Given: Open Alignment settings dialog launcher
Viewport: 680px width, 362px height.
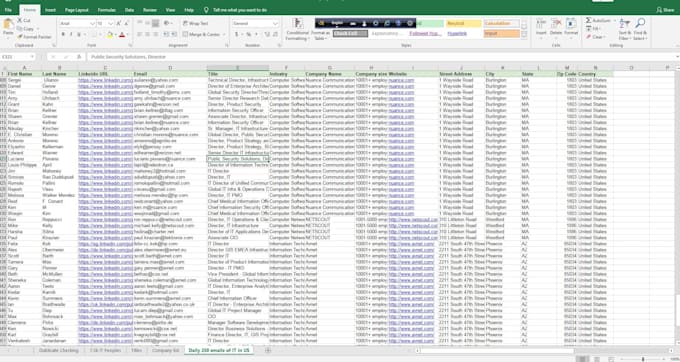Looking at the screenshot, I should tap(227, 45).
